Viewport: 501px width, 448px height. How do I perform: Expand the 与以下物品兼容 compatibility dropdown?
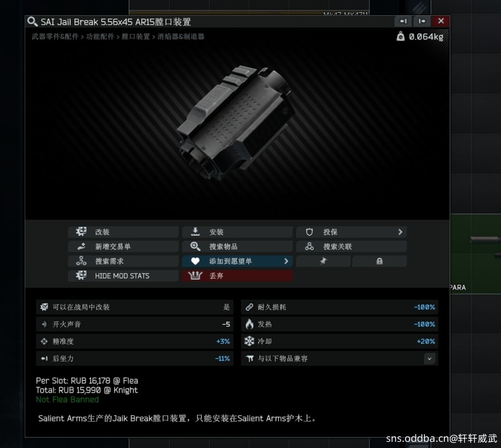(429, 359)
